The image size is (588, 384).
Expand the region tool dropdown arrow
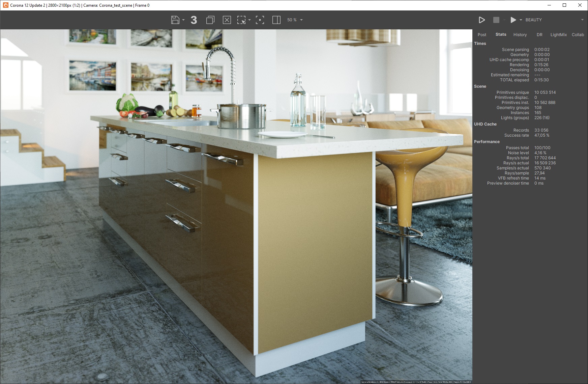pos(249,20)
